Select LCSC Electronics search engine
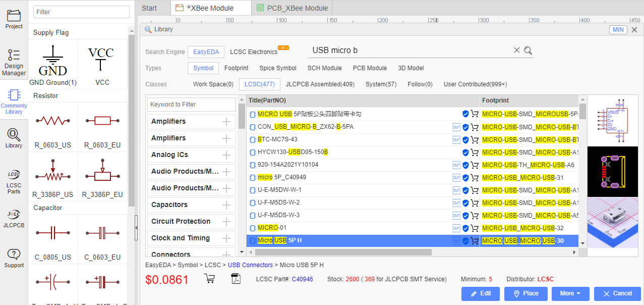The width and height of the screenshot is (644, 305). pos(254,52)
